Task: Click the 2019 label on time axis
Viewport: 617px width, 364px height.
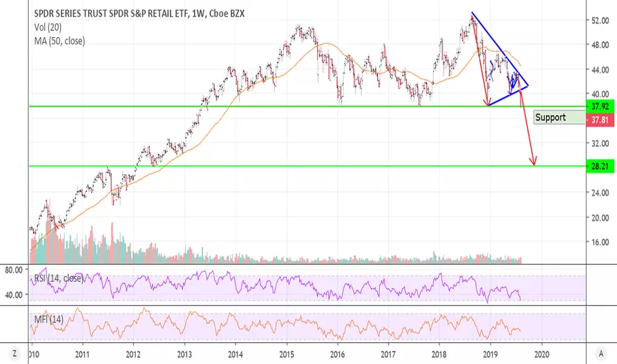Action: coord(491,355)
